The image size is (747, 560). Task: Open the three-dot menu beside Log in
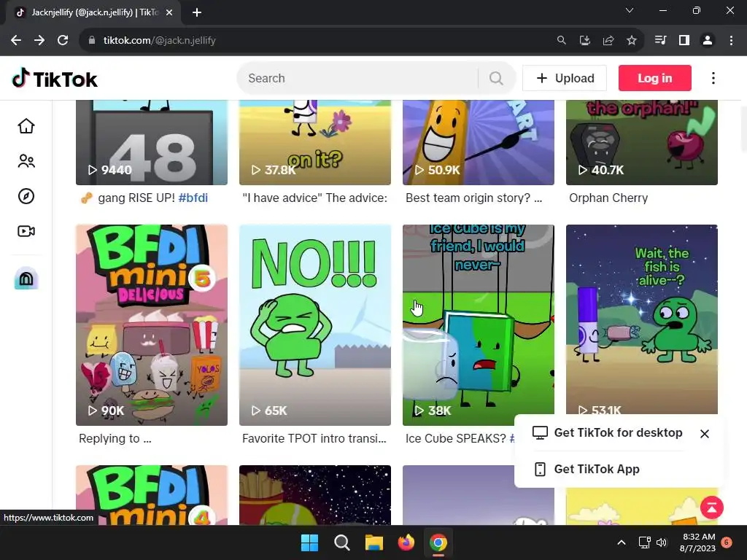pyautogui.click(x=713, y=78)
